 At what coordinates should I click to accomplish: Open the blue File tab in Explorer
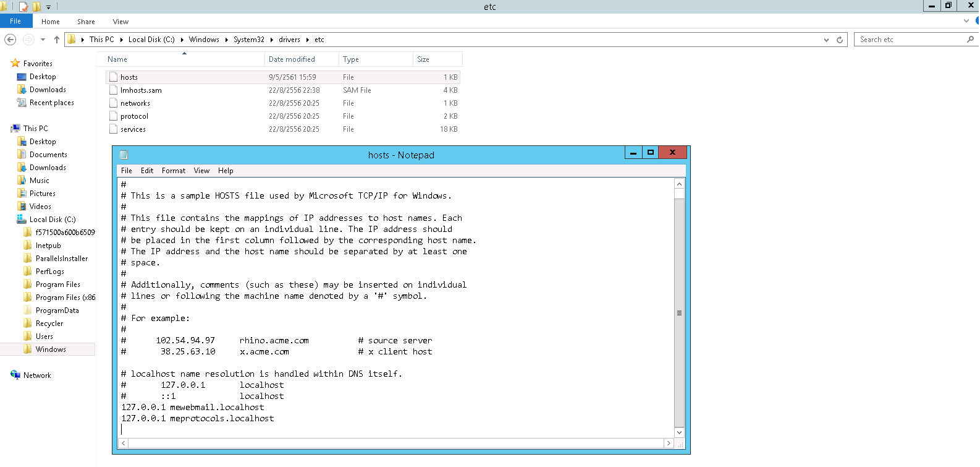click(15, 21)
